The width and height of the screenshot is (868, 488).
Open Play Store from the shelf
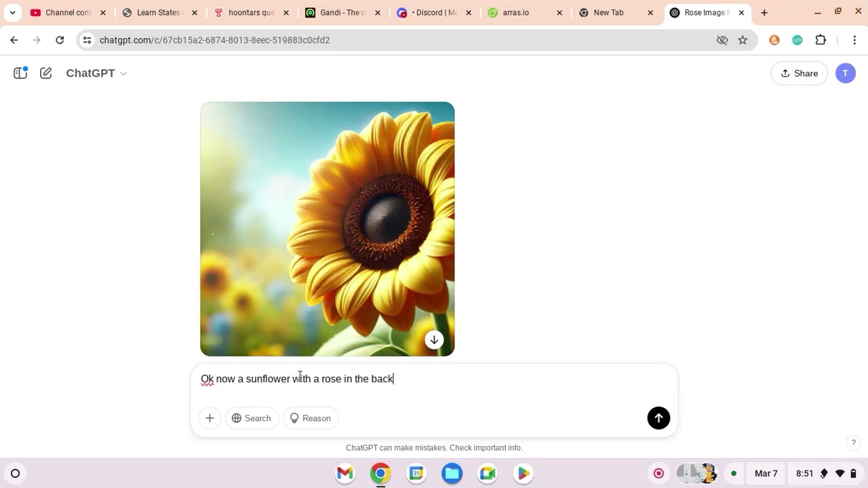(x=524, y=473)
